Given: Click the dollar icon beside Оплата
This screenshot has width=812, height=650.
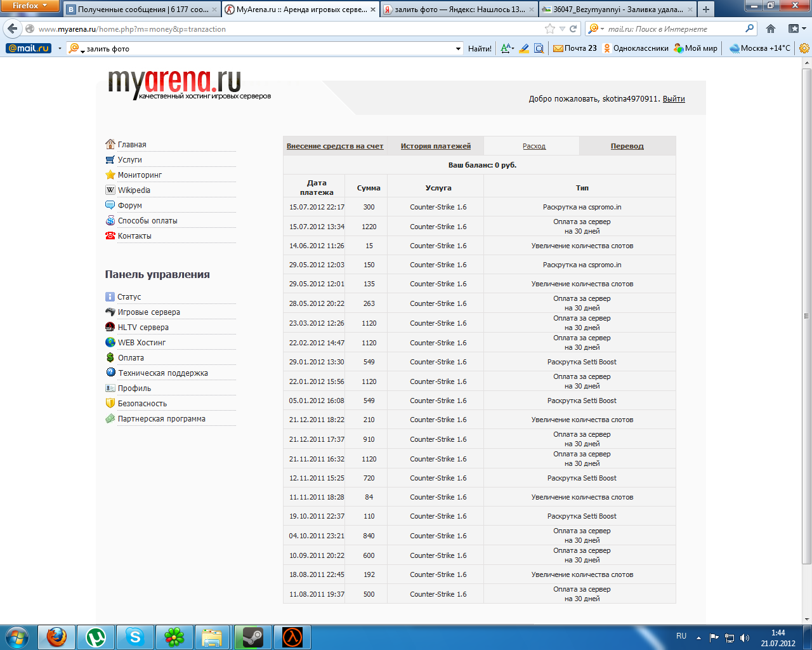Looking at the screenshot, I should coord(110,357).
